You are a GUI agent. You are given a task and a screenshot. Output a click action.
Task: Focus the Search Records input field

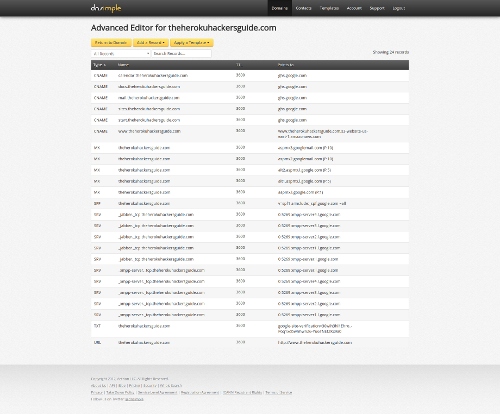181,53
